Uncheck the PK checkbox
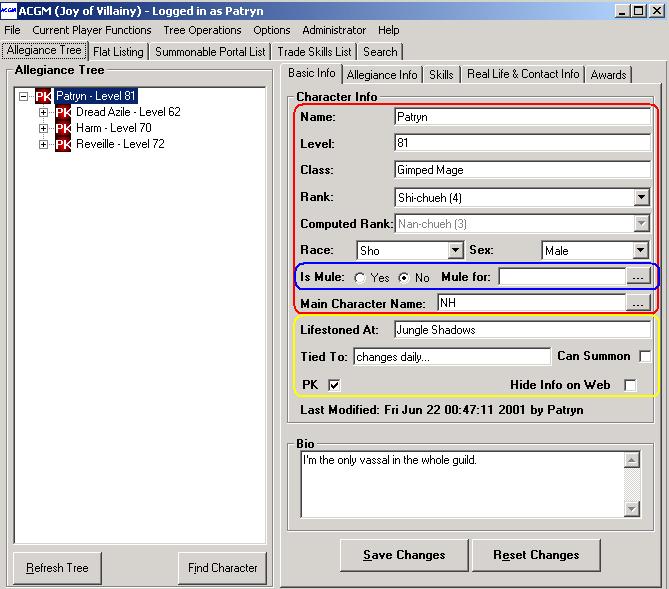Viewport: 669px width, 589px height. point(334,384)
